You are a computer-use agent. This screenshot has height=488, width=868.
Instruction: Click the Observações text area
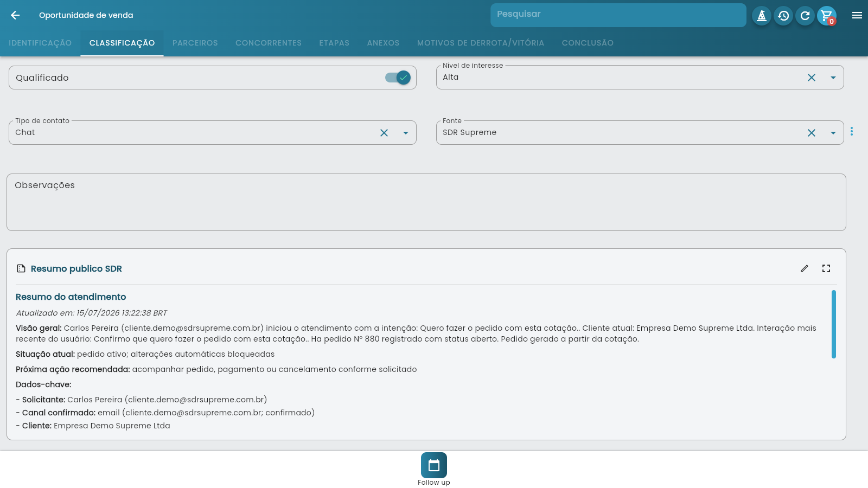(x=426, y=202)
